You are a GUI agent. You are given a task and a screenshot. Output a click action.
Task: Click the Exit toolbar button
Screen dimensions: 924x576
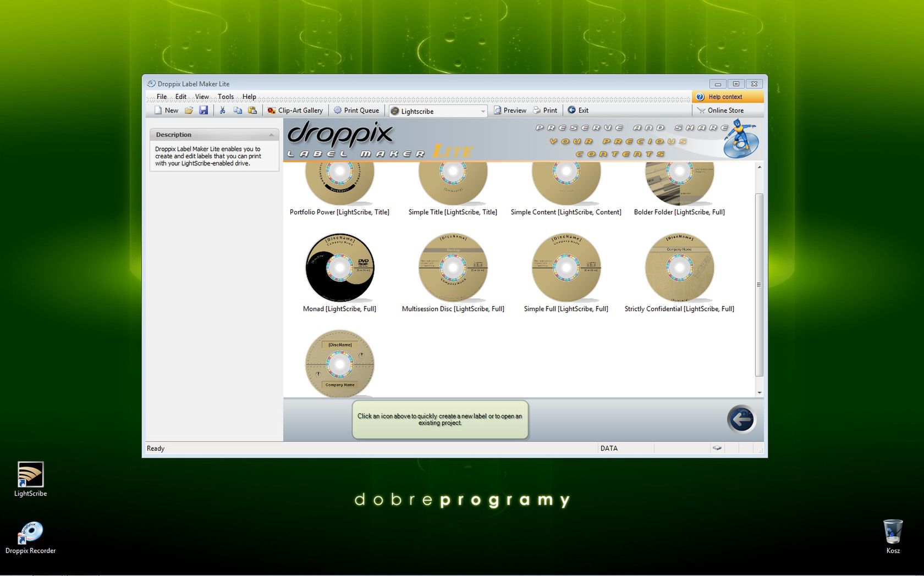578,110
